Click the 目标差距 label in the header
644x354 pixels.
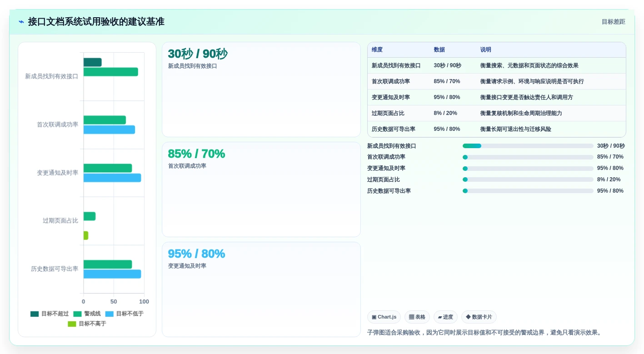pyautogui.click(x=613, y=22)
